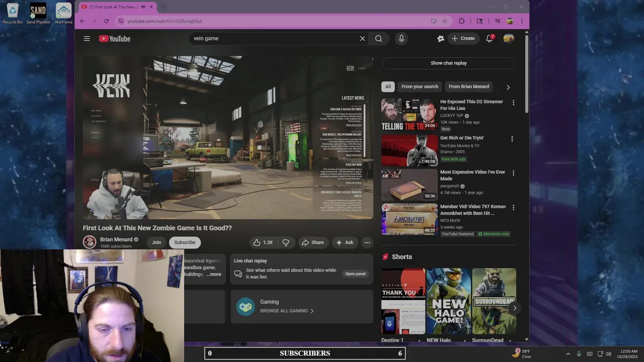644x362 pixels.
Task: Share the video
Action: [312, 242]
